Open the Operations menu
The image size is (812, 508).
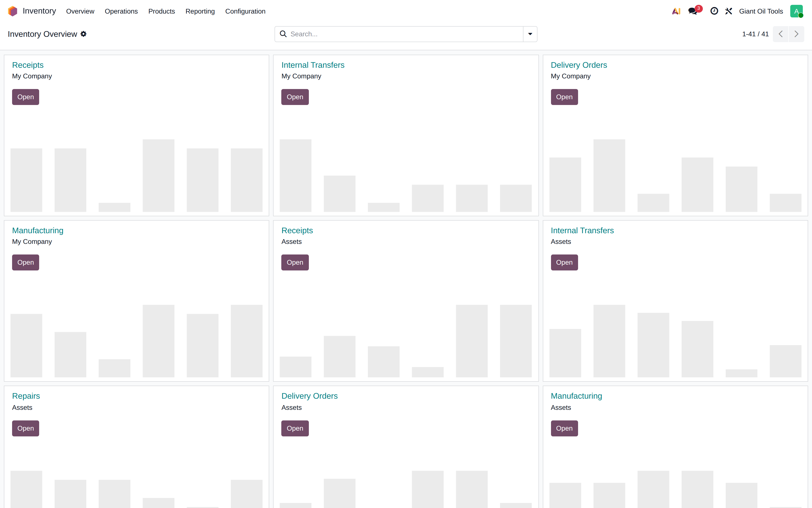coord(121,11)
